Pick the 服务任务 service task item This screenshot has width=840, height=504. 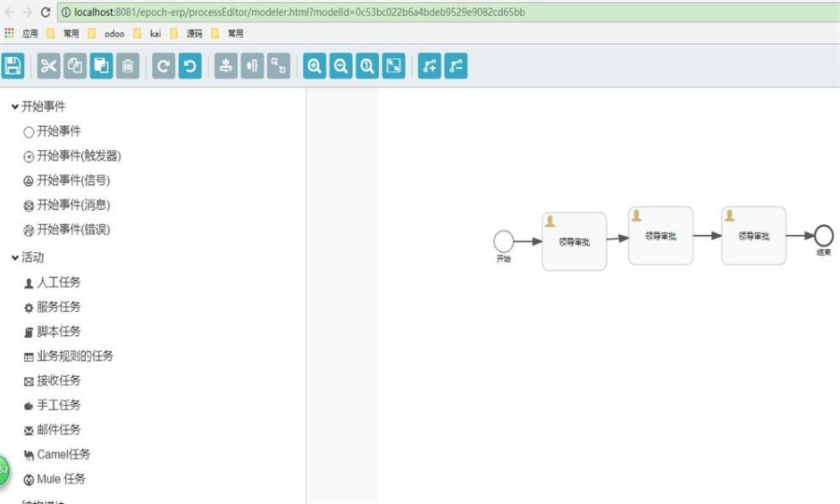(52, 307)
